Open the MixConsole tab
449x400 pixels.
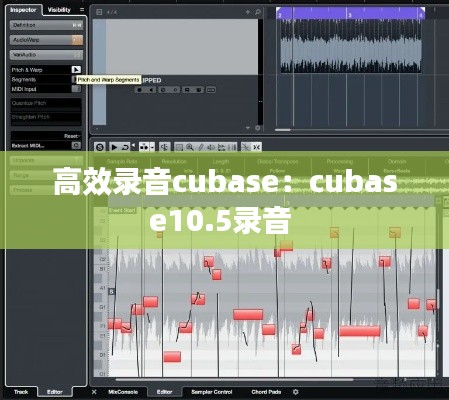(x=123, y=392)
